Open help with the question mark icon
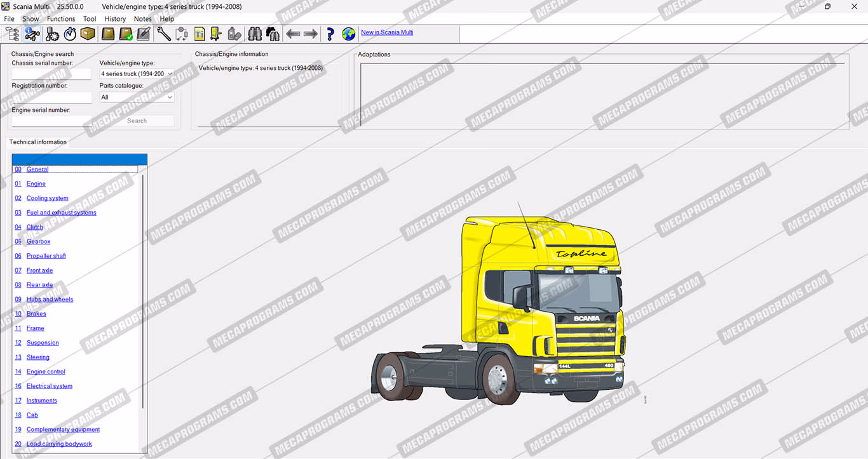 330,34
